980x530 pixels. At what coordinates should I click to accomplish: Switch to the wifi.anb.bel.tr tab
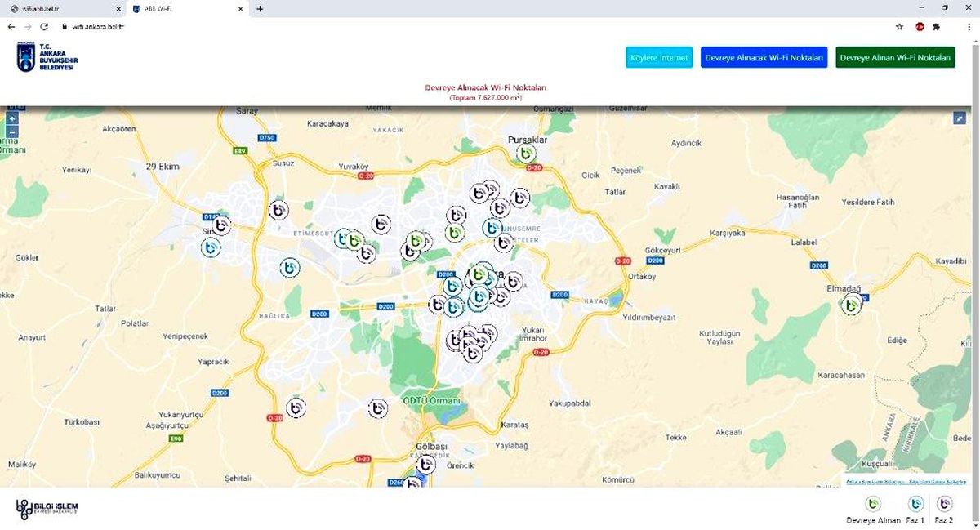(x=64, y=8)
